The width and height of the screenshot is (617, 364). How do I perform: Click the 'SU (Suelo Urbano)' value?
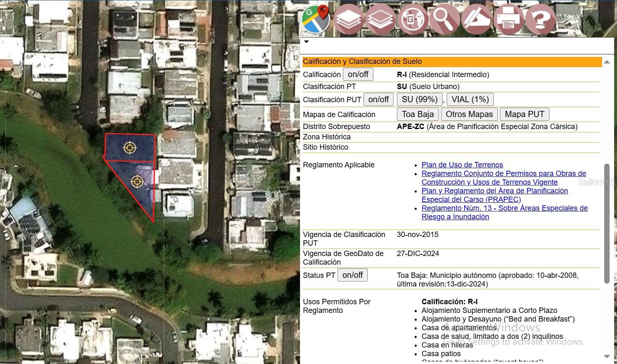pyautogui.click(x=428, y=87)
